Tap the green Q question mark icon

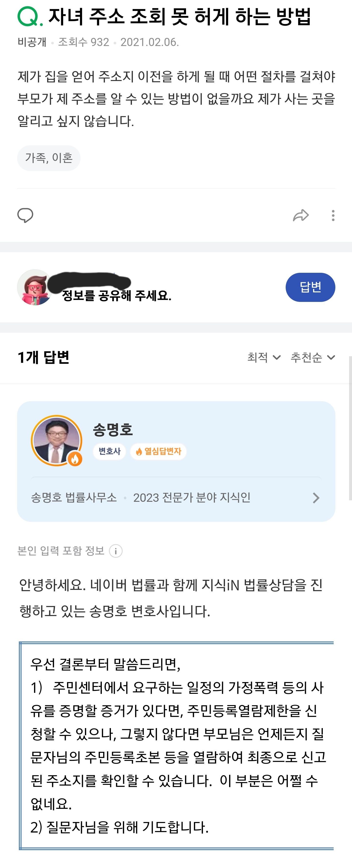point(30,17)
